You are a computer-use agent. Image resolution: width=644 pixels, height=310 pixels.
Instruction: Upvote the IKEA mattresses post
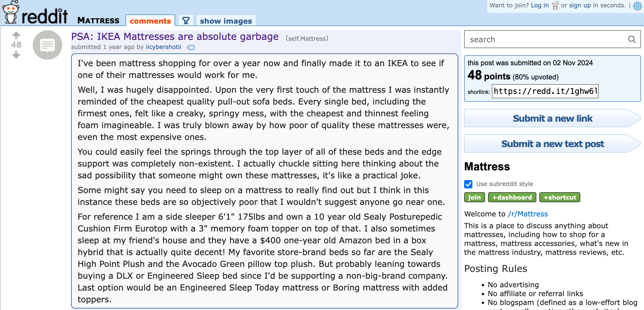pyautogui.click(x=16, y=35)
